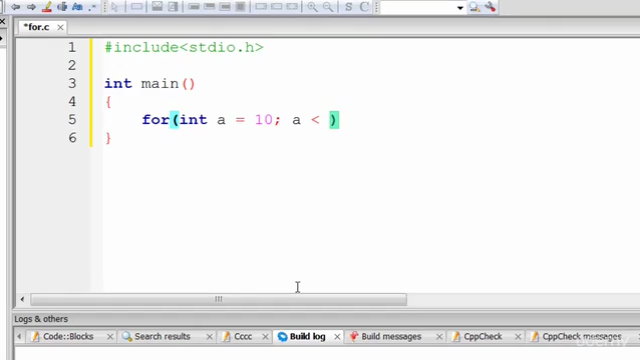Close the Code::Blocks log tab
Screen dimensions: 640x360
110,337
